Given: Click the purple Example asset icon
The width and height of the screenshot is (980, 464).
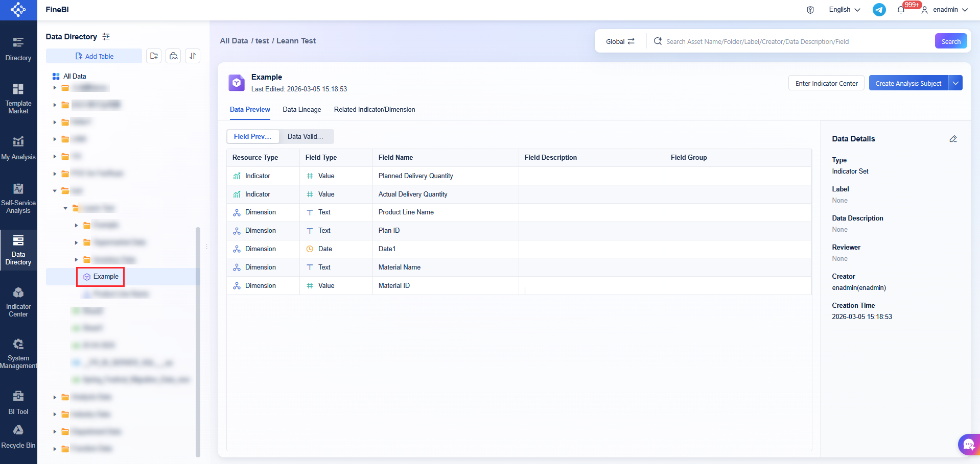Looking at the screenshot, I should point(237,83).
